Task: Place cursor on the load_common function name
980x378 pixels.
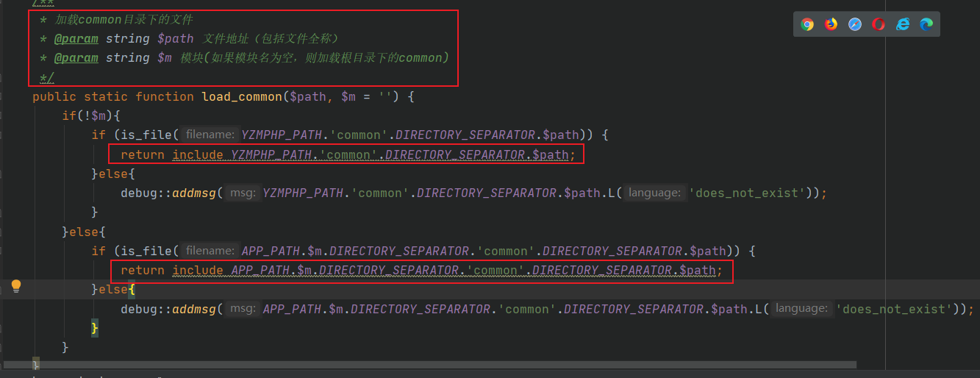Action: coord(242,96)
